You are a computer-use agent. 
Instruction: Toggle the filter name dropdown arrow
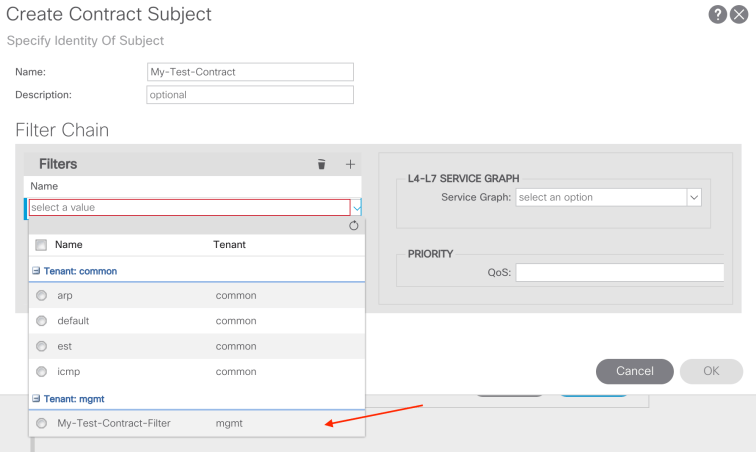point(357,208)
